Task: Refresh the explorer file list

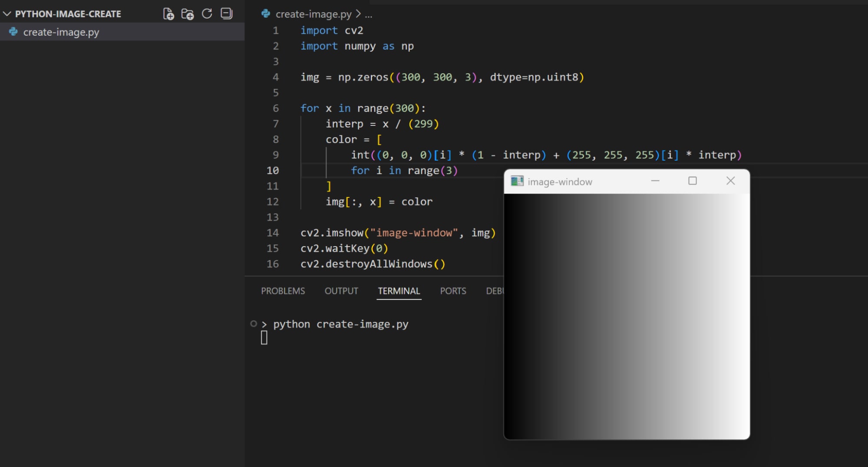Action: point(207,14)
